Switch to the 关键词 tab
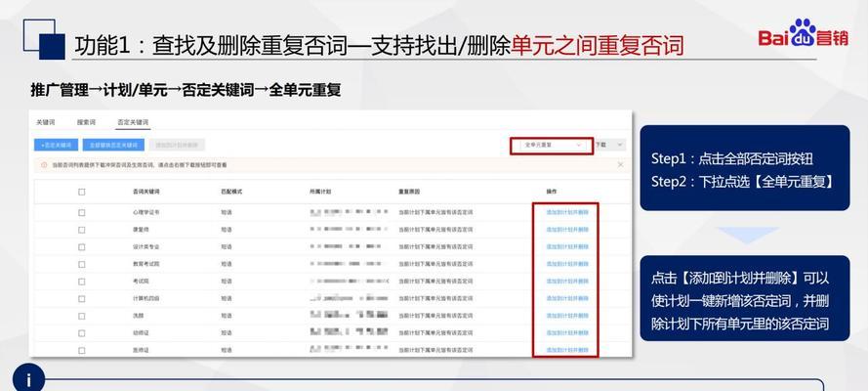Viewport: 868px width, 391px height. pos(45,122)
